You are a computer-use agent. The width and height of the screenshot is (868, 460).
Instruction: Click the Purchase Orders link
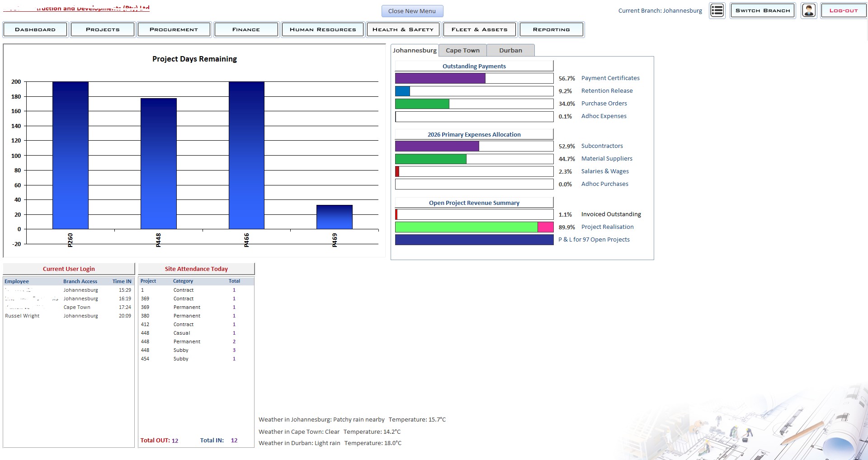[x=604, y=103]
